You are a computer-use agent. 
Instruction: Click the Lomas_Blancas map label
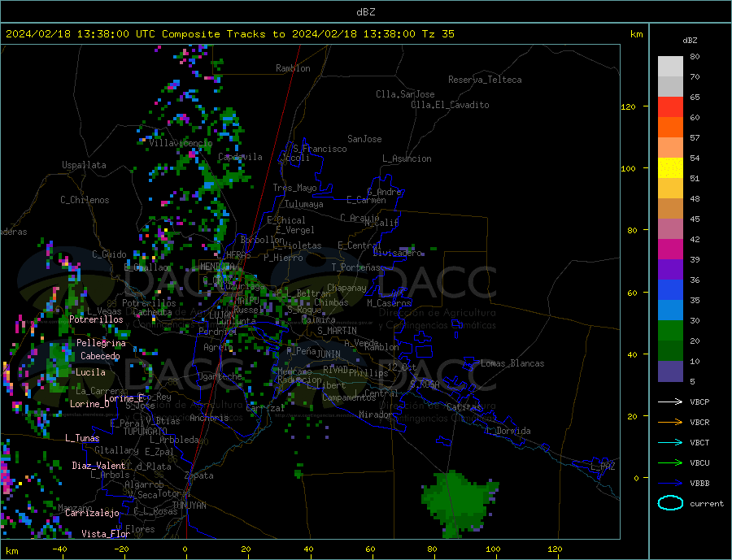tap(512, 363)
